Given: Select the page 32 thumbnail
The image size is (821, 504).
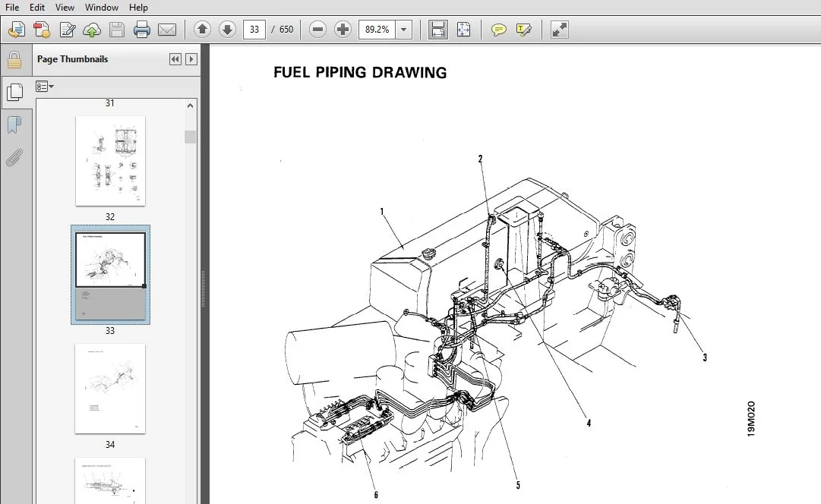Looking at the screenshot, I should (x=110, y=161).
